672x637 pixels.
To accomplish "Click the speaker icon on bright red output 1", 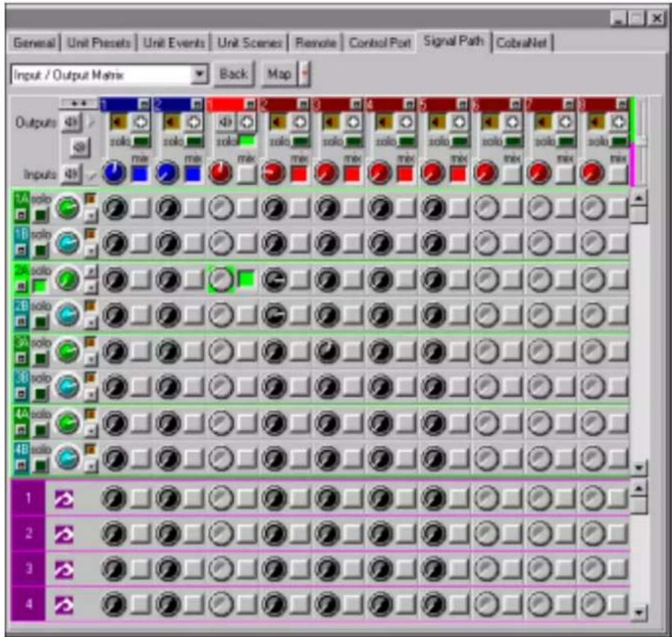I will tap(225, 122).
